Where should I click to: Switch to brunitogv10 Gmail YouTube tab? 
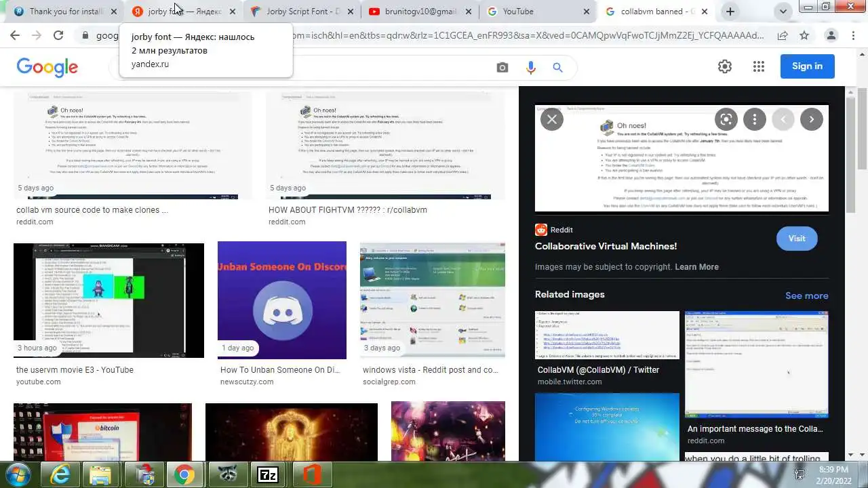(x=420, y=12)
